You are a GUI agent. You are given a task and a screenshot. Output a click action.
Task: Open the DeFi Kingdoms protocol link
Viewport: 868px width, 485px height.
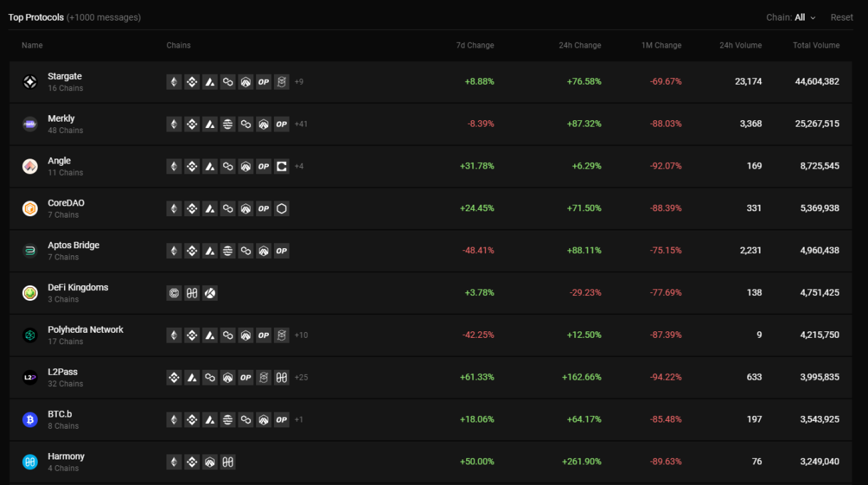[x=78, y=287]
